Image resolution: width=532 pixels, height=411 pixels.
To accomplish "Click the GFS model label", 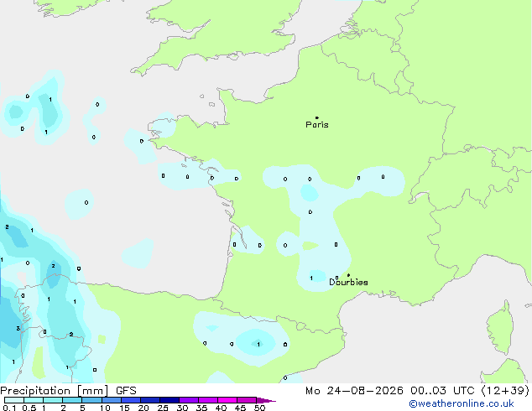I will point(126,391).
